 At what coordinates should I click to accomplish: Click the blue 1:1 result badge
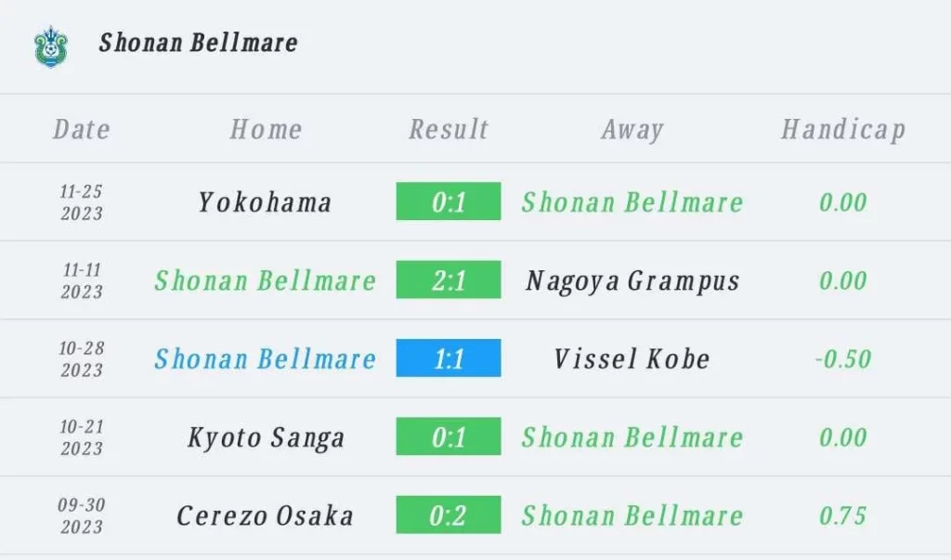449,358
